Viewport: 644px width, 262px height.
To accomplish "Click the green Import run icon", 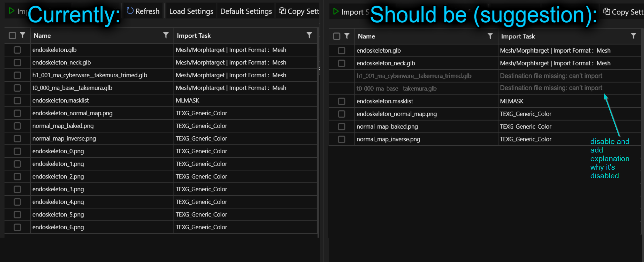I will [11, 11].
